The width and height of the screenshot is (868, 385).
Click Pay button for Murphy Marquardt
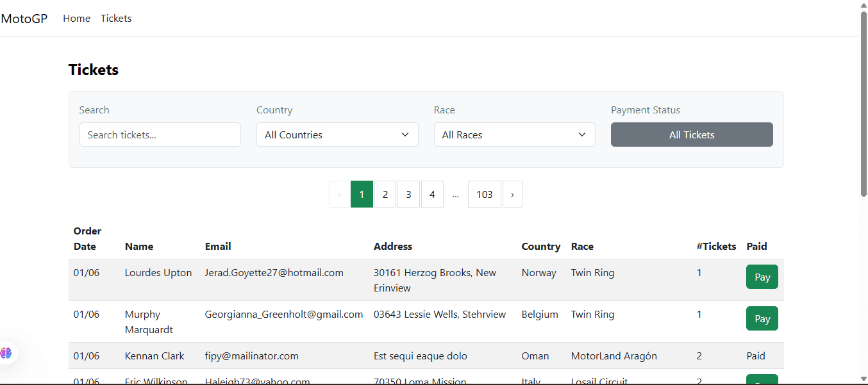tap(762, 318)
